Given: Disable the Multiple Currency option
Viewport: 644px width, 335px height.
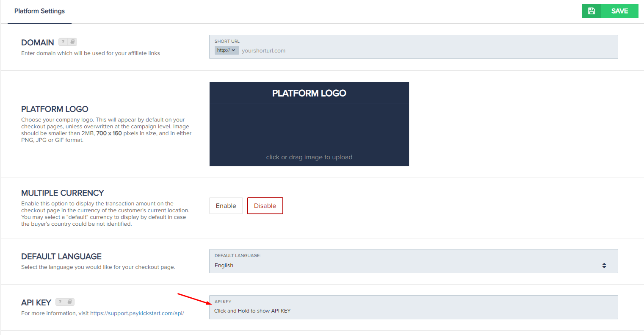Looking at the screenshot, I should (x=265, y=206).
